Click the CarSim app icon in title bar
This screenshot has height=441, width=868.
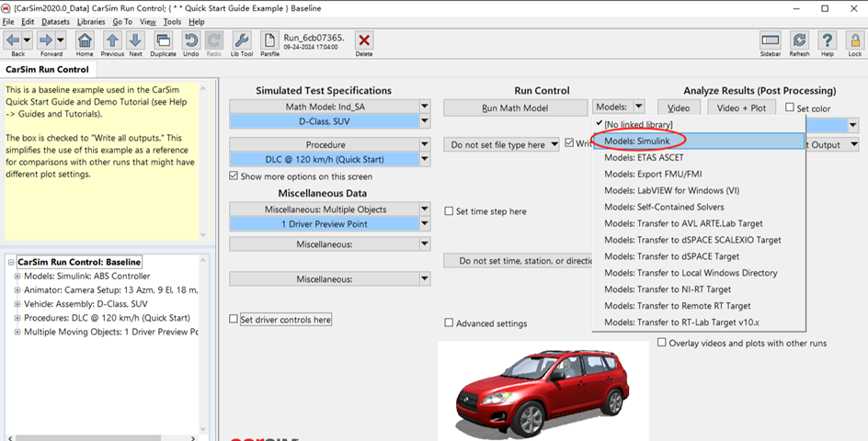point(6,8)
